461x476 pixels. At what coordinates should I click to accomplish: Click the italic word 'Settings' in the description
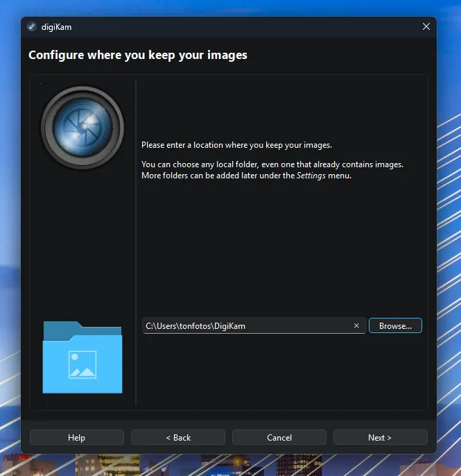tap(311, 176)
